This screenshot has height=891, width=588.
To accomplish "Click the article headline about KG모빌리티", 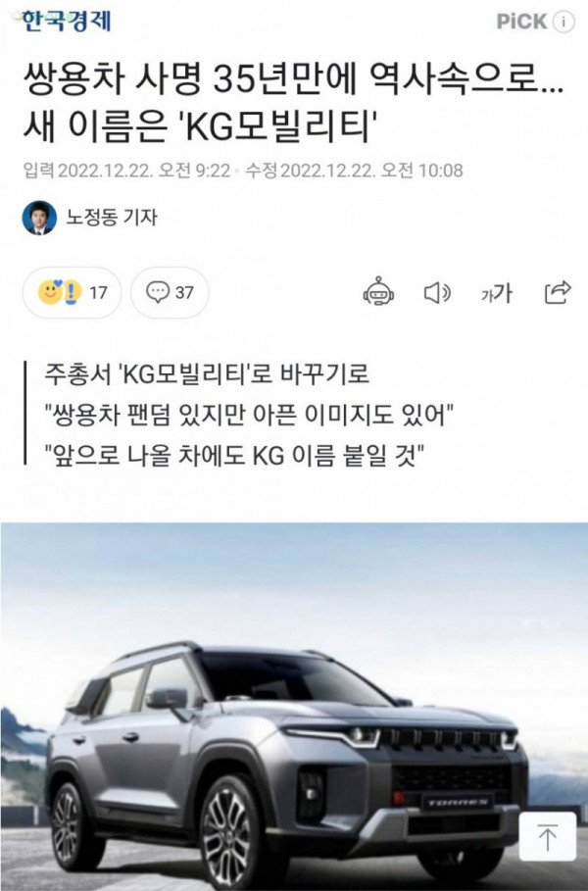I will coord(293,104).
